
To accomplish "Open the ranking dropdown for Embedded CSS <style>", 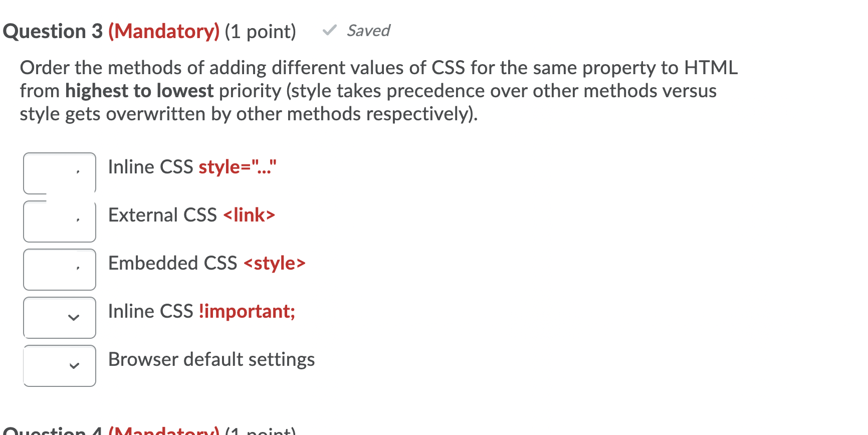I will coord(59,269).
